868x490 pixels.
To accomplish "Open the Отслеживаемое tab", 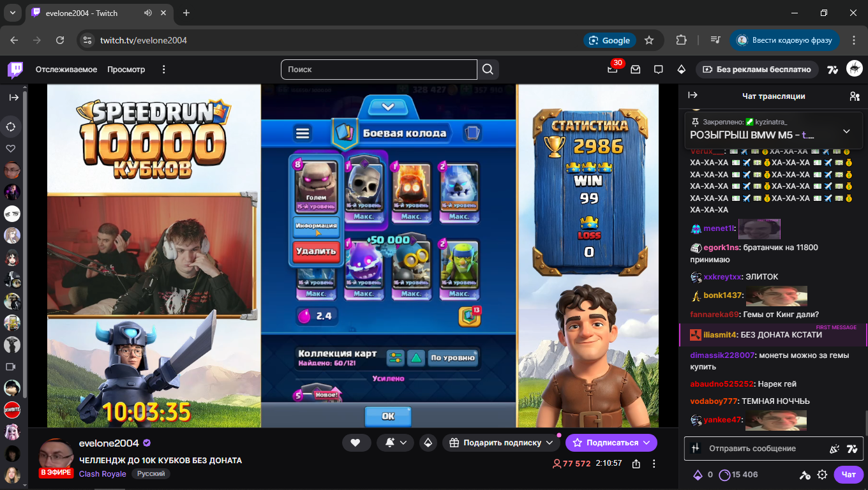I will point(66,70).
